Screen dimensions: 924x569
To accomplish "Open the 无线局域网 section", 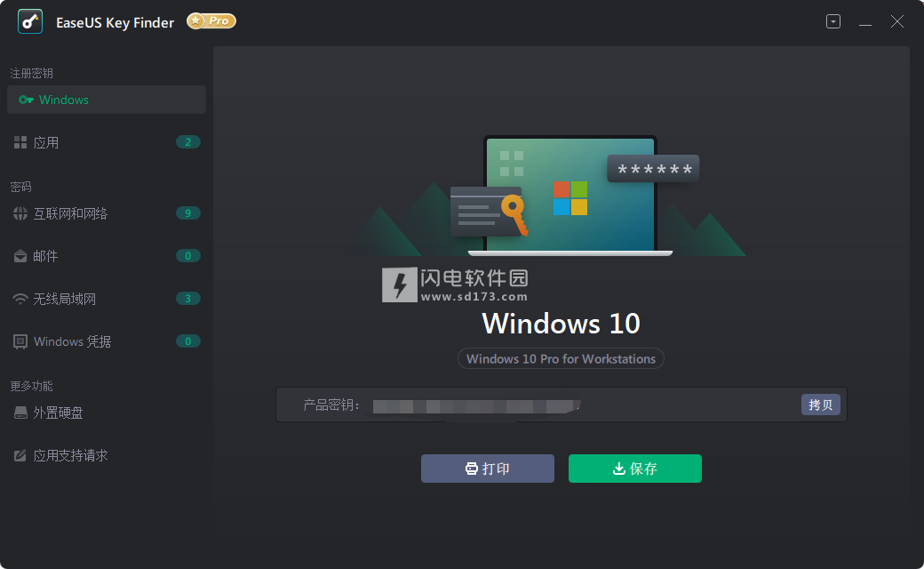I will click(107, 299).
